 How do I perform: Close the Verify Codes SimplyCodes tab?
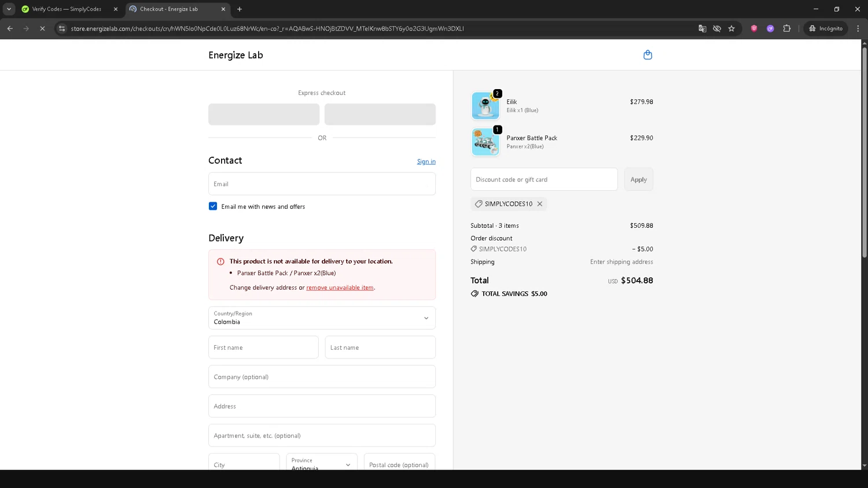pyautogui.click(x=115, y=9)
